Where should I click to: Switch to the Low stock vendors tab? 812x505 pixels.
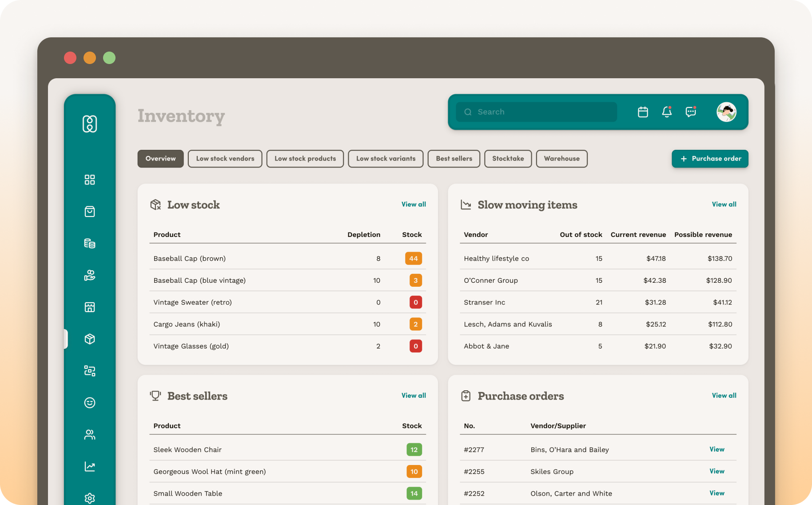click(x=225, y=159)
